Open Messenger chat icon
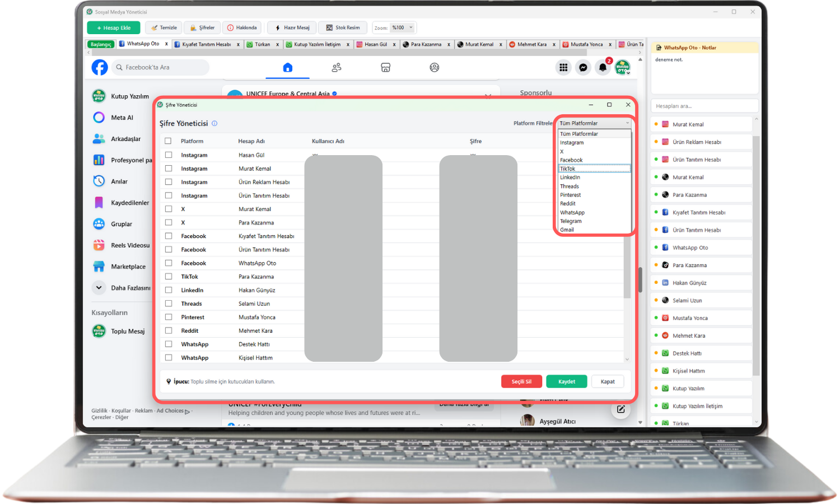Image resolution: width=840 pixels, height=504 pixels. pos(583,67)
